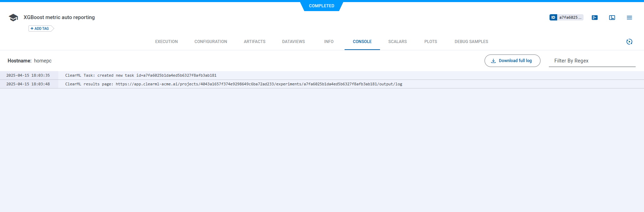
Task: Open the hamburger menu in header
Action: point(629,18)
